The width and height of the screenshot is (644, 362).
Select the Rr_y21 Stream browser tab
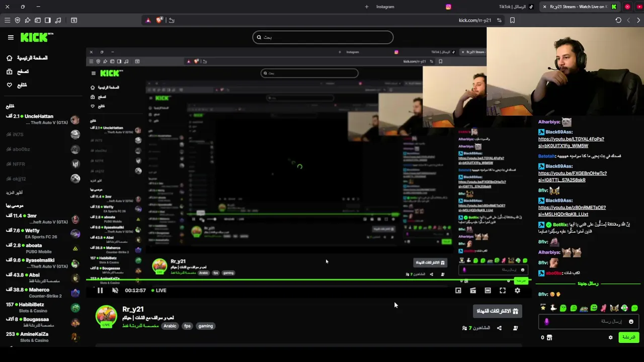coord(579,7)
